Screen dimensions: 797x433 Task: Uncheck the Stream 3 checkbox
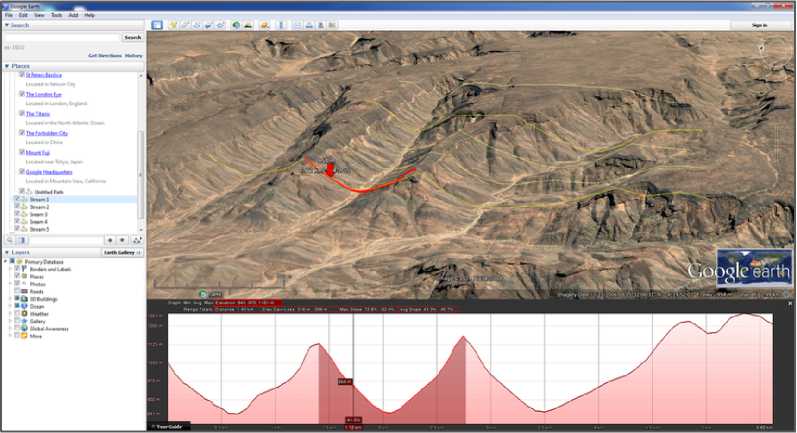click(17, 214)
